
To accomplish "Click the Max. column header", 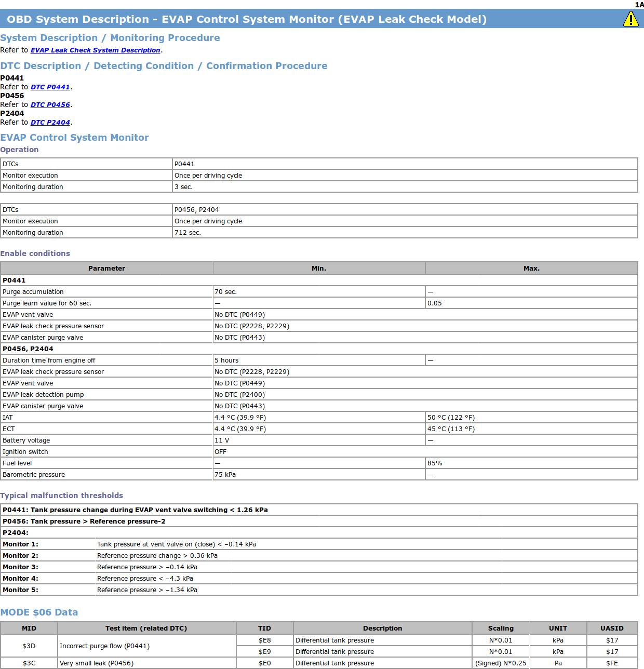I will pos(531,269).
